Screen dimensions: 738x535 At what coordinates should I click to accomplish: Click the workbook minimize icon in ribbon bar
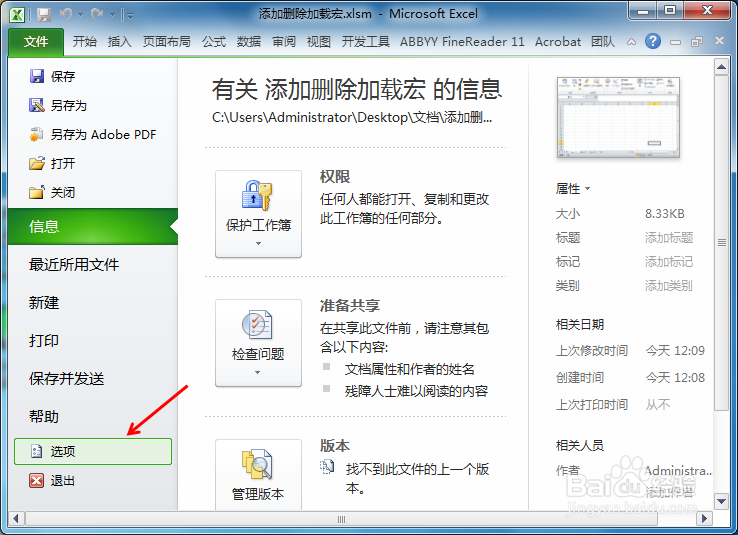click(675, 42)
